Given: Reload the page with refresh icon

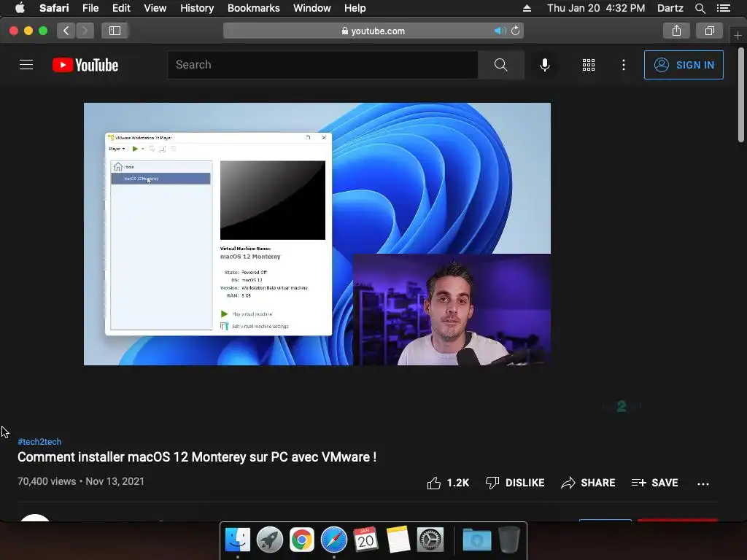Looking at the screenshot, I should (516, 31).
